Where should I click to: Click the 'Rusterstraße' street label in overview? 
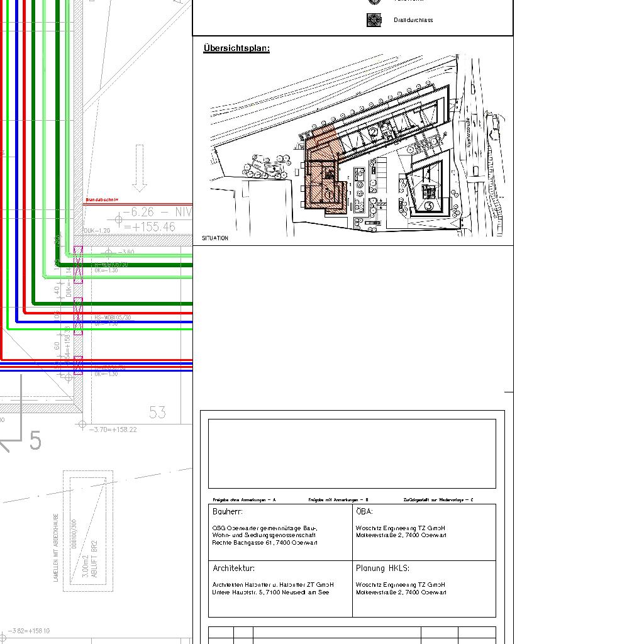click(468, 133)
